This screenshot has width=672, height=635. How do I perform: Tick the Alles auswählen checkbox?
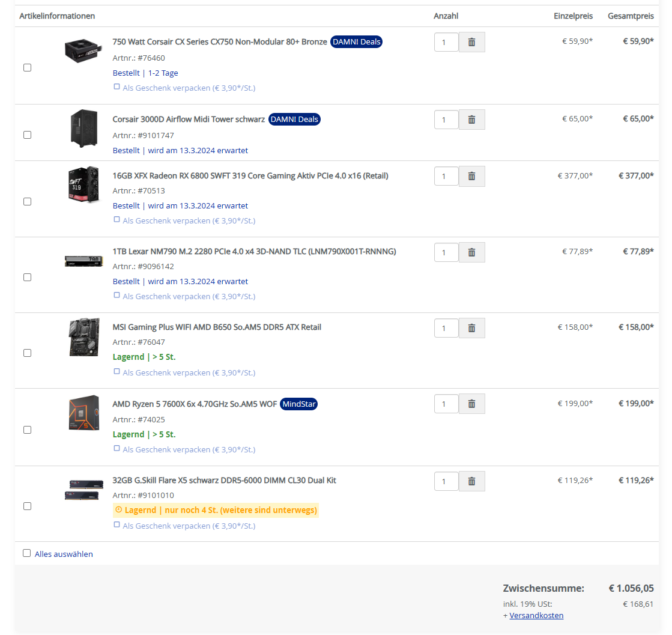coord(26,553)
